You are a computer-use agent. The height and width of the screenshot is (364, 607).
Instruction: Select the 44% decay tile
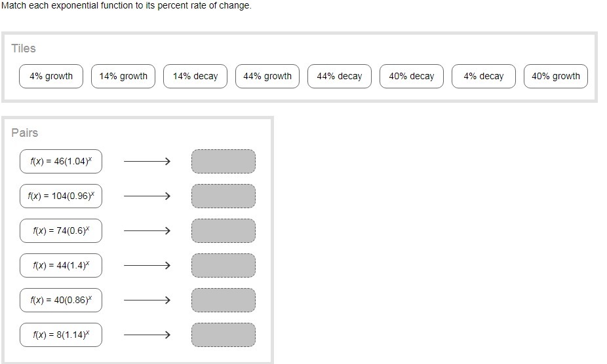pyautogui.click(x=340, y=76)
